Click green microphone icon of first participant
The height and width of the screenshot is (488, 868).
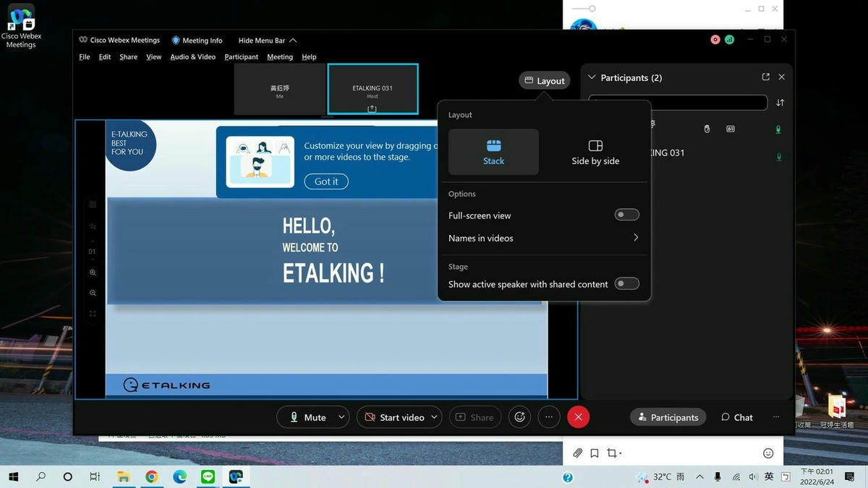tap(779, 129)
